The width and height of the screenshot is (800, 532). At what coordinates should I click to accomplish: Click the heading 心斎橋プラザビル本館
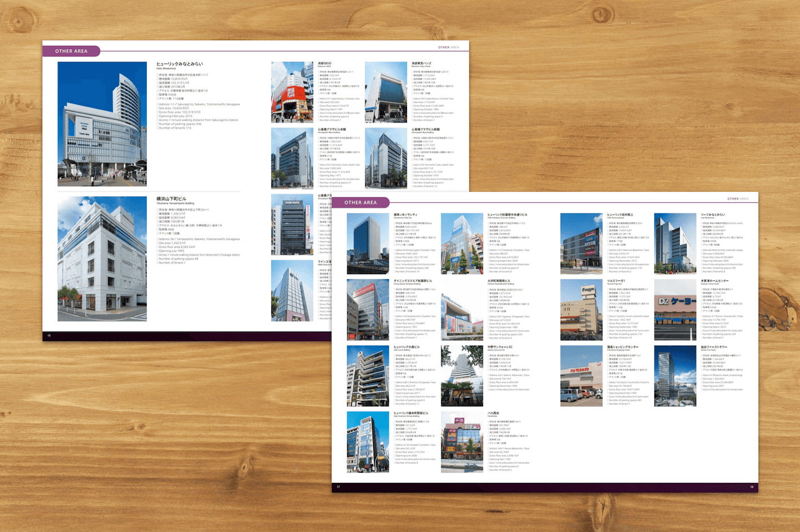click(x=332, y=129)
